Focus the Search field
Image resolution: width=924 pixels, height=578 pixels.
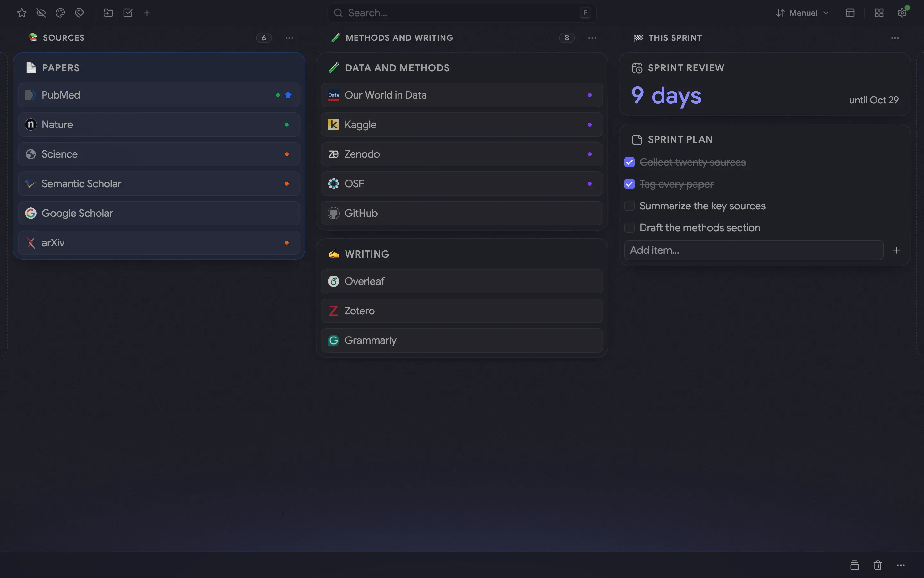(462, 13)
